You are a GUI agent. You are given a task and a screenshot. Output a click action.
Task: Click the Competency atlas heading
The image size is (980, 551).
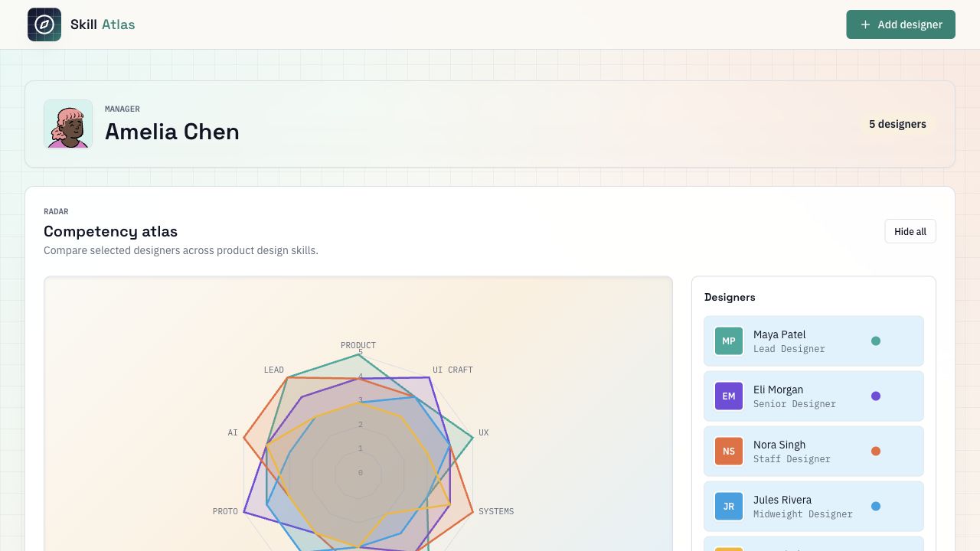(x=110, y=231)
